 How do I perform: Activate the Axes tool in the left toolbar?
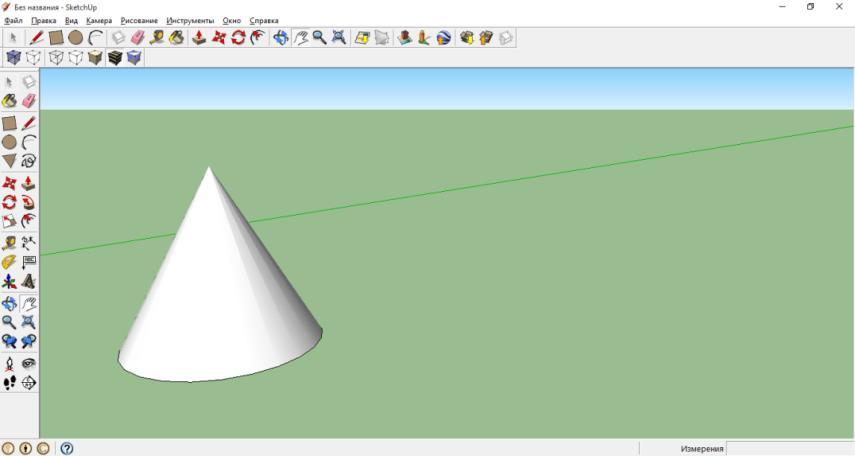[x=9, y=281]
